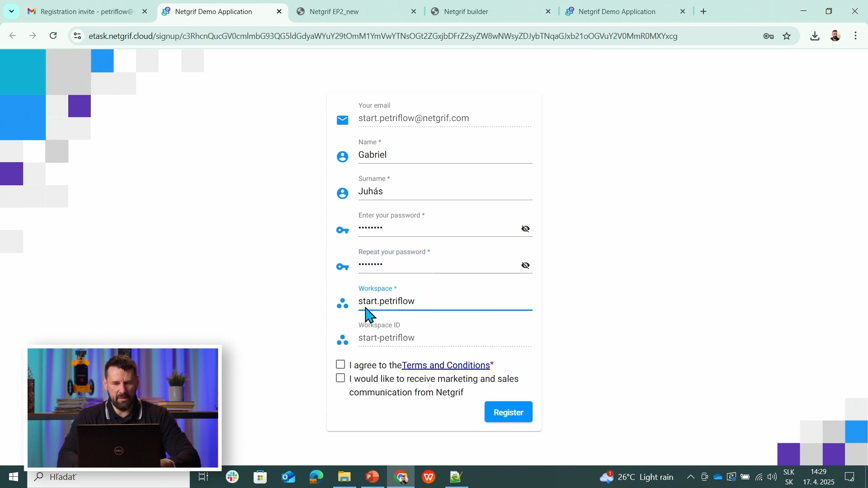Open the Windows Start menu

(13, 477)
